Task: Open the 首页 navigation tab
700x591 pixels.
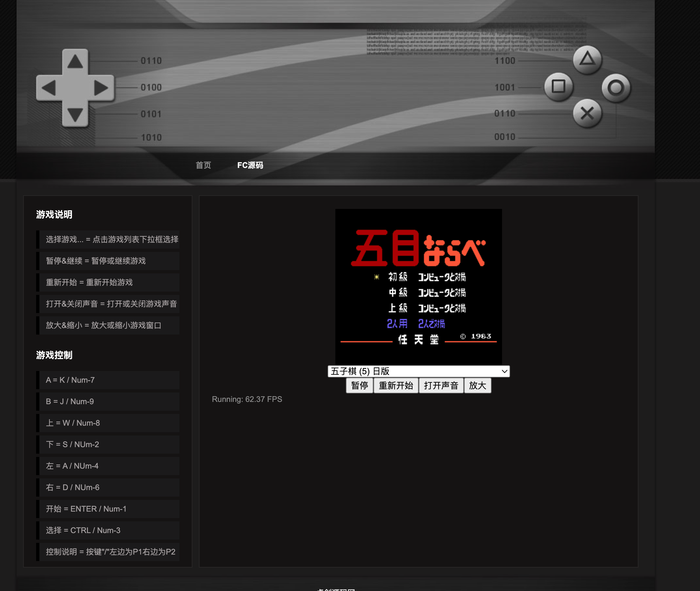Action: click(203, 165)
